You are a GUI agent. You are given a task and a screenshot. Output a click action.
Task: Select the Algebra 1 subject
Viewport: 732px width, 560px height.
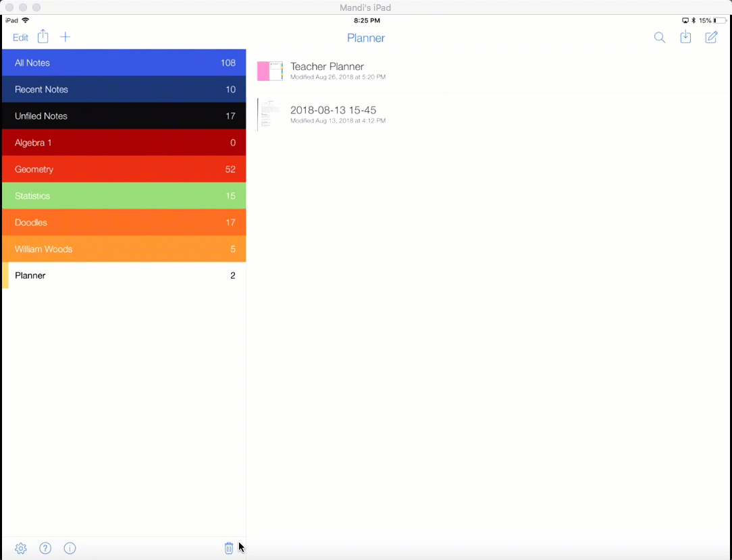click(124, 142)
